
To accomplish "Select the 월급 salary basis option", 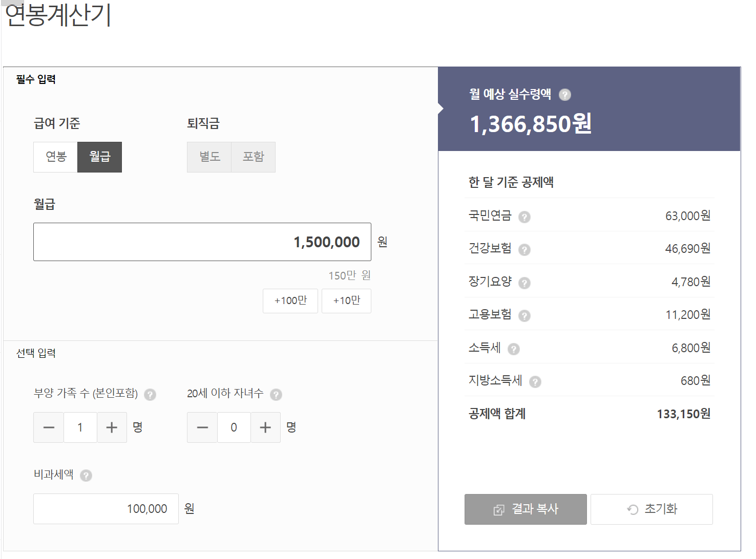I will tap(99, 157).
